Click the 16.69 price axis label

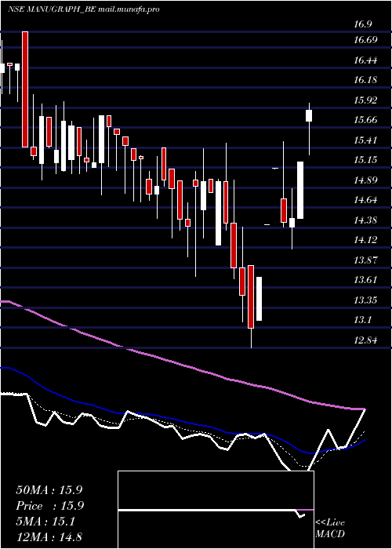click(365, 40)
